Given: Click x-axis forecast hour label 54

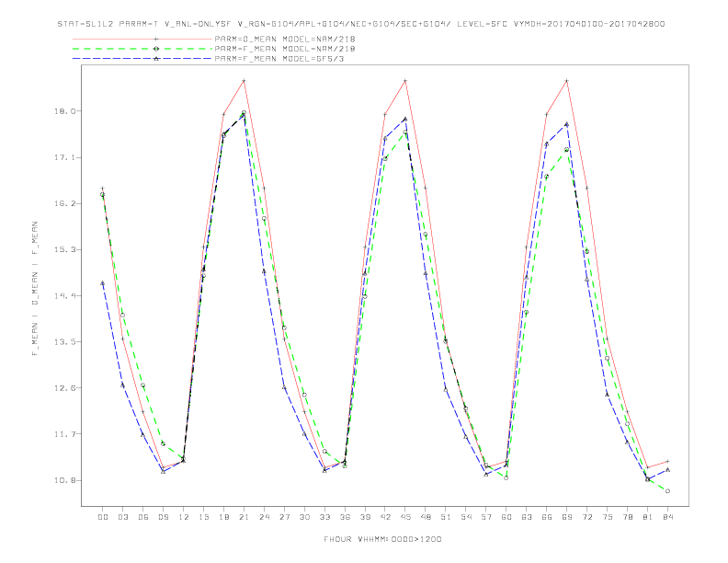Looking at the screenshot, I should 466,517.
